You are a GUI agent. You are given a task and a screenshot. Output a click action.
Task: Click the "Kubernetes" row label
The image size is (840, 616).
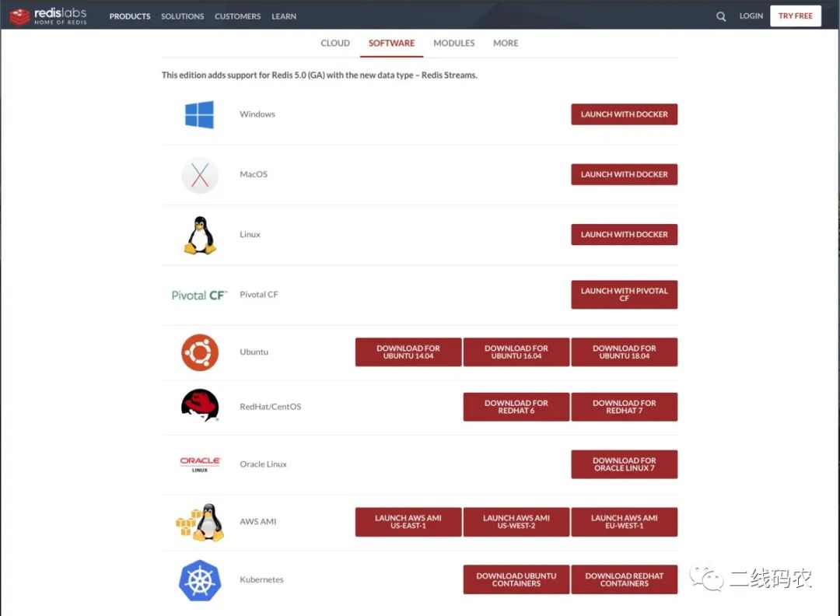point(261,579)
